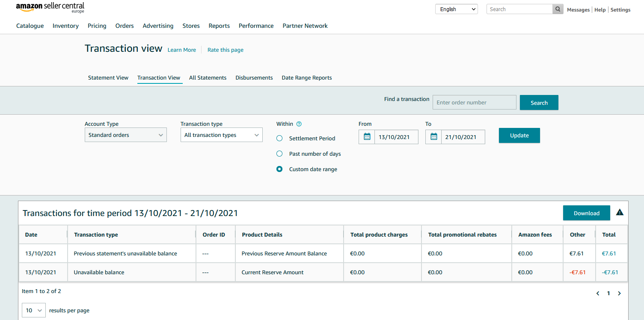The image size is (644, 320).
Task: Open the Catalogue menu
Action: click(x=30, y=26)
